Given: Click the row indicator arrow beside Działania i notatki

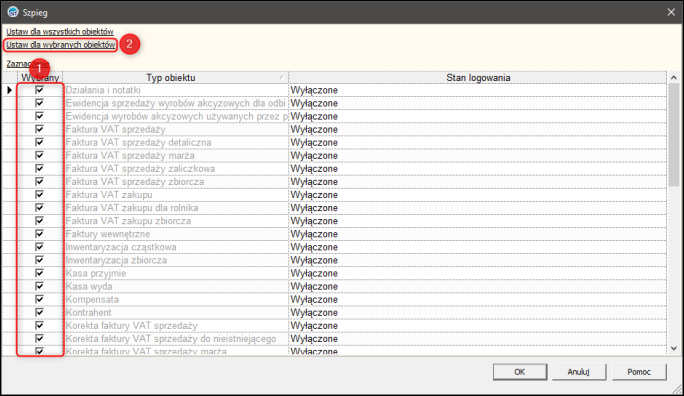Looking at the screenshot, I should point(10,90).
